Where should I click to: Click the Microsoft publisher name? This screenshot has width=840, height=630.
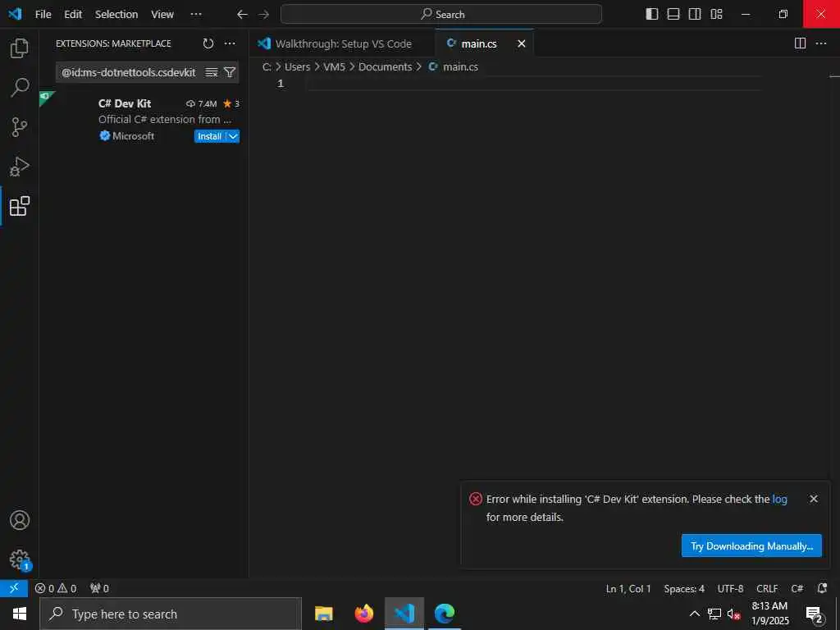[134, 136]
